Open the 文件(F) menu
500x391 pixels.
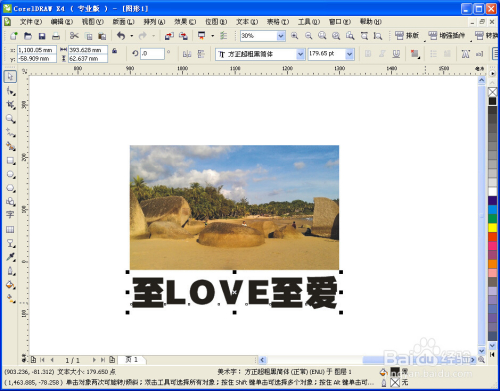(x=31, y=22)
